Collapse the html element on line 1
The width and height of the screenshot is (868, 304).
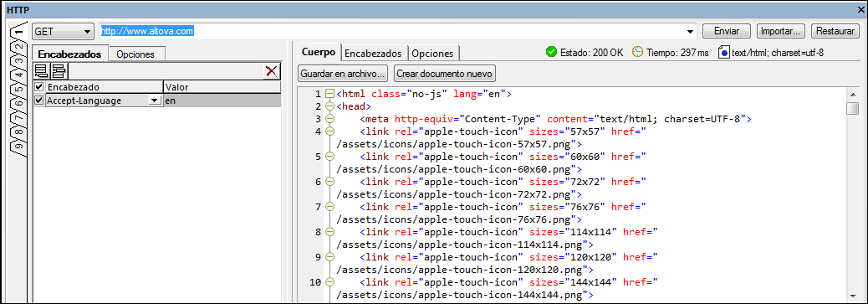pos(330,94)
